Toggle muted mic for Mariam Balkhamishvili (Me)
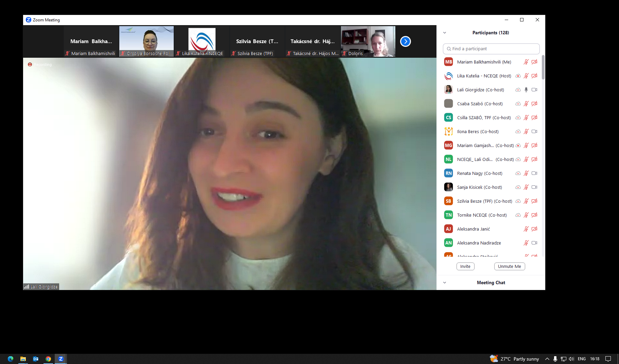This screenshot has width=619, height=364. coord(526,62)
